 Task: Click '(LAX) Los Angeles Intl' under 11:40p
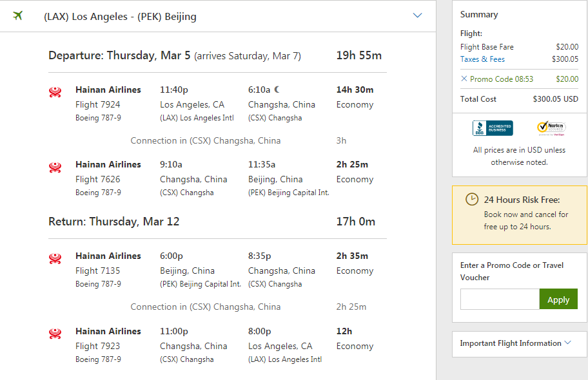197,118
